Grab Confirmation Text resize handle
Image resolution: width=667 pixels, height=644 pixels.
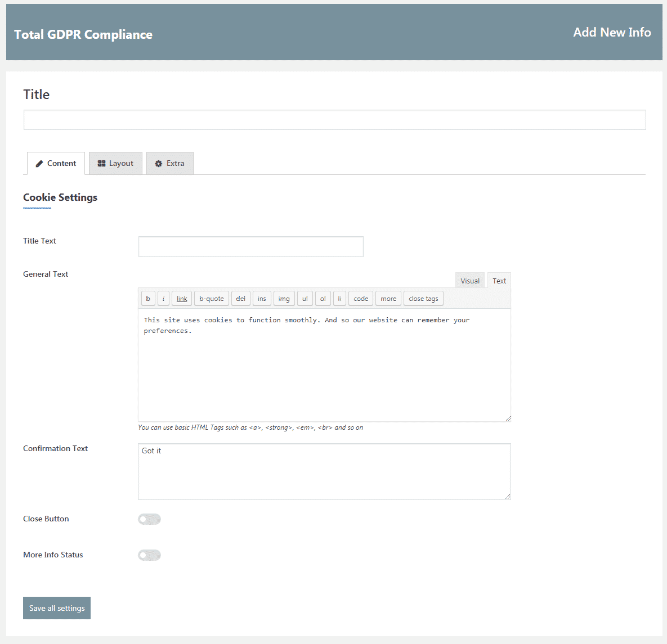tap(508, 496)
